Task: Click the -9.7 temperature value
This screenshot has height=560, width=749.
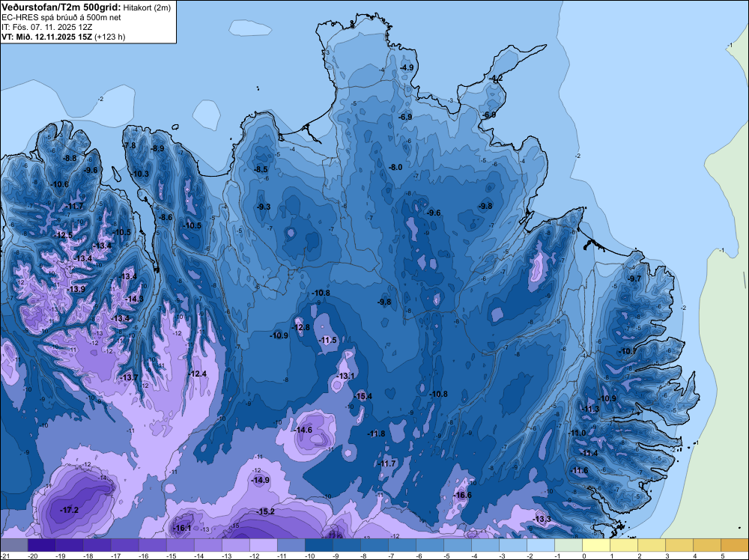Action: click(634, 279)
